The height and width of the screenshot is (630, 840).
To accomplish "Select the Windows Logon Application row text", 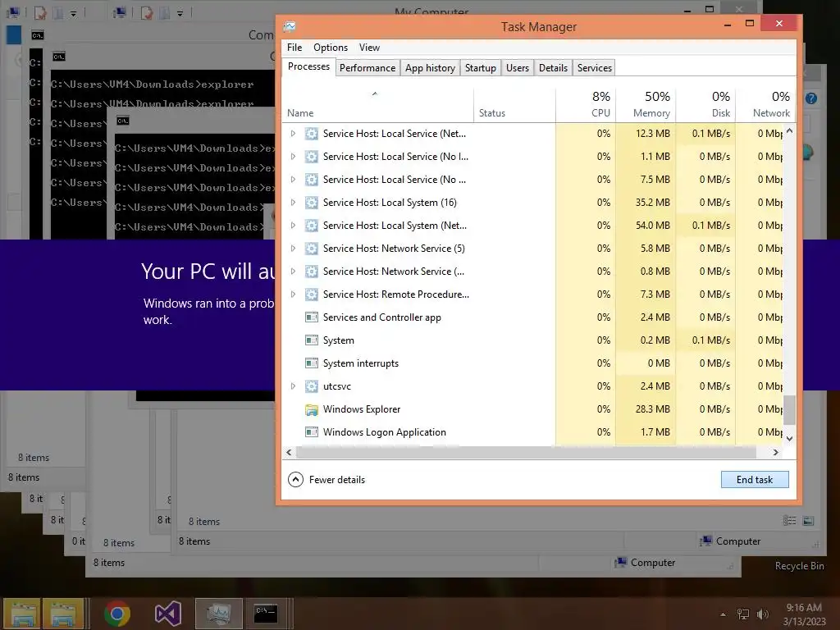I will 384,432.
